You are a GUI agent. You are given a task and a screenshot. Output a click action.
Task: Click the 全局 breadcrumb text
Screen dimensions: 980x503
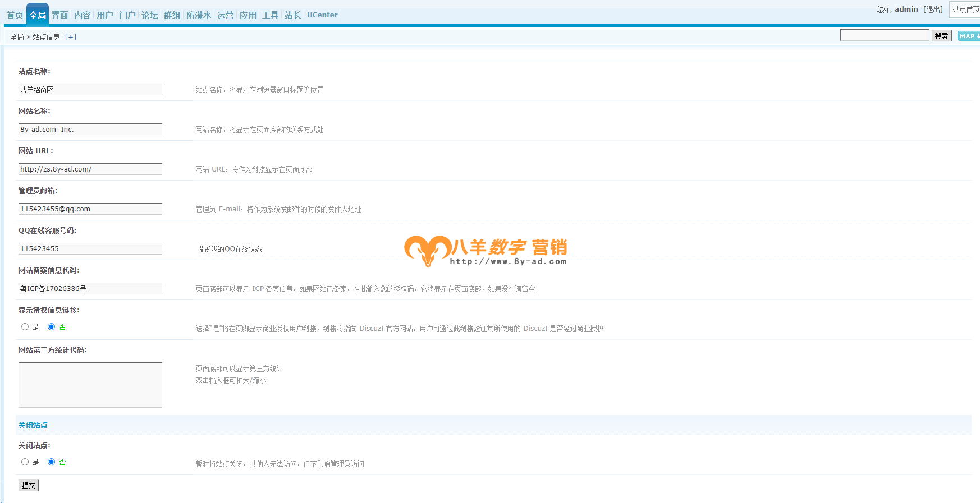[x=17, y=37]
